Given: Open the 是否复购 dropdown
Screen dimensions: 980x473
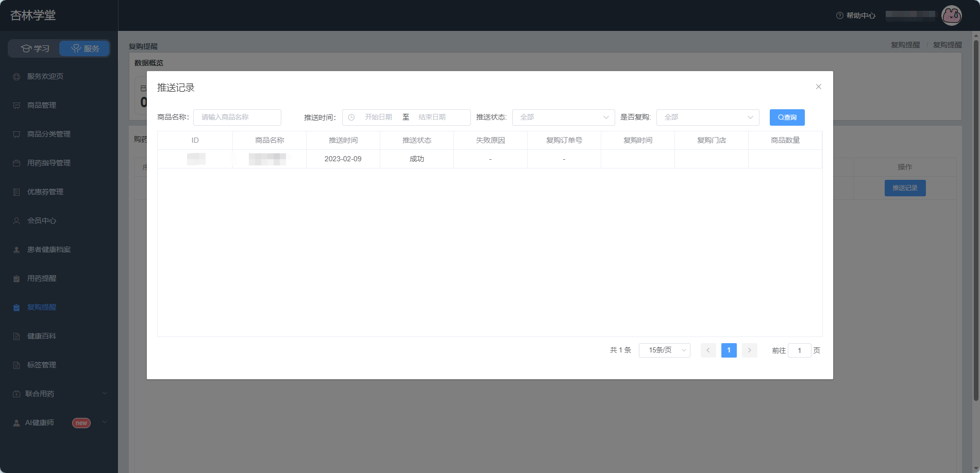Looking at the screenshot, I should click(x=707, y=117).
